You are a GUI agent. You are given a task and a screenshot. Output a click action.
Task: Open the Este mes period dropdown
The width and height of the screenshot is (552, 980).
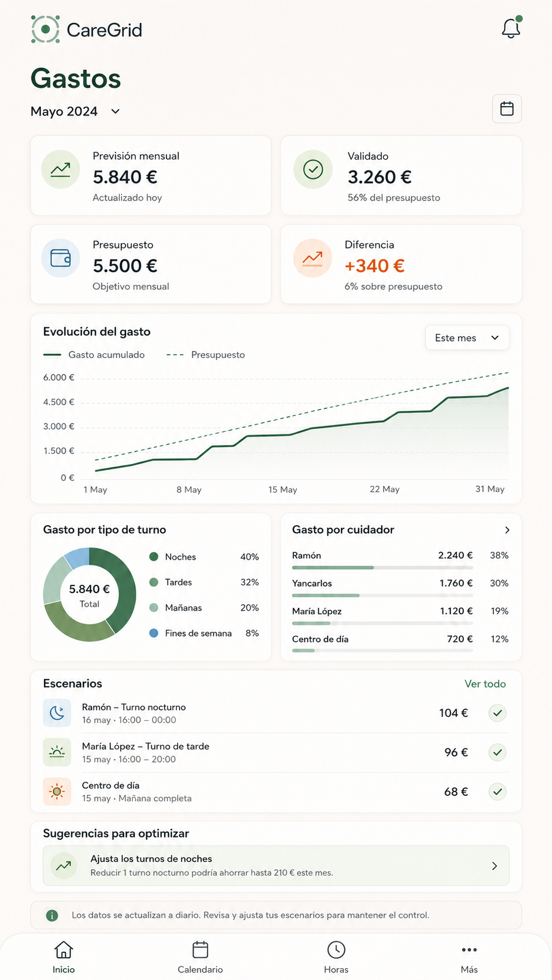pos(467,338)
